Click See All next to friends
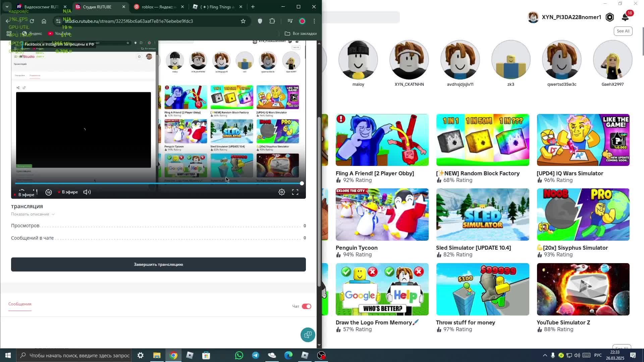The height and width of the screenshot is (362, 644). pos(623,31)
